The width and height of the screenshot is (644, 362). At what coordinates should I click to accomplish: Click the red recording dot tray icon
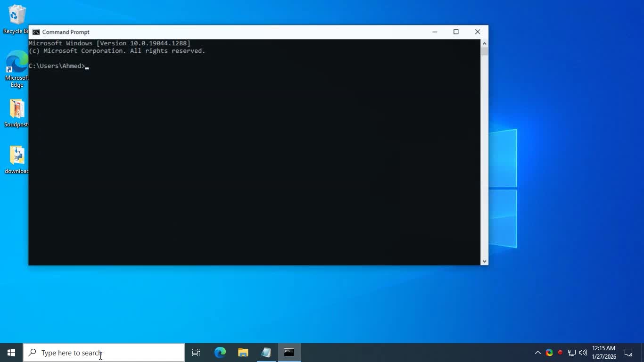point(560,353)
